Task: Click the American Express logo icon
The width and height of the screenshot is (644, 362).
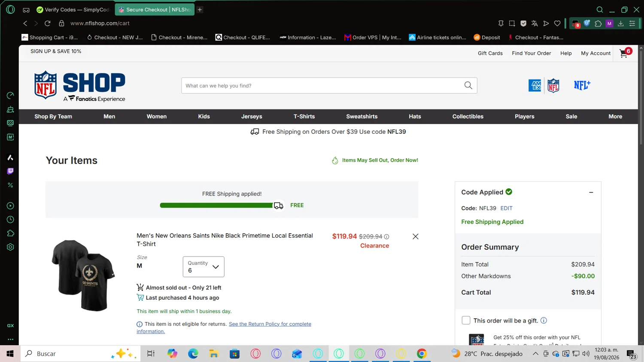Action: point(535,85)
